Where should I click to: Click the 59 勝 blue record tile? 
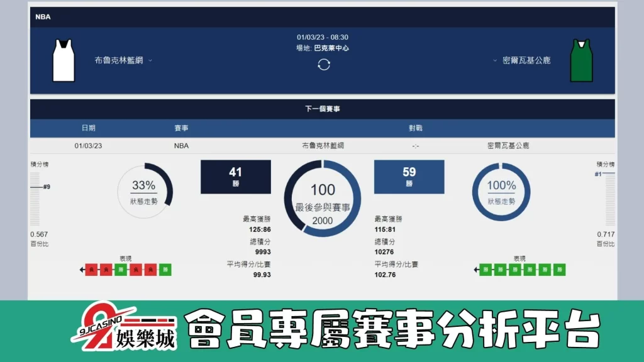coord(409,177)
